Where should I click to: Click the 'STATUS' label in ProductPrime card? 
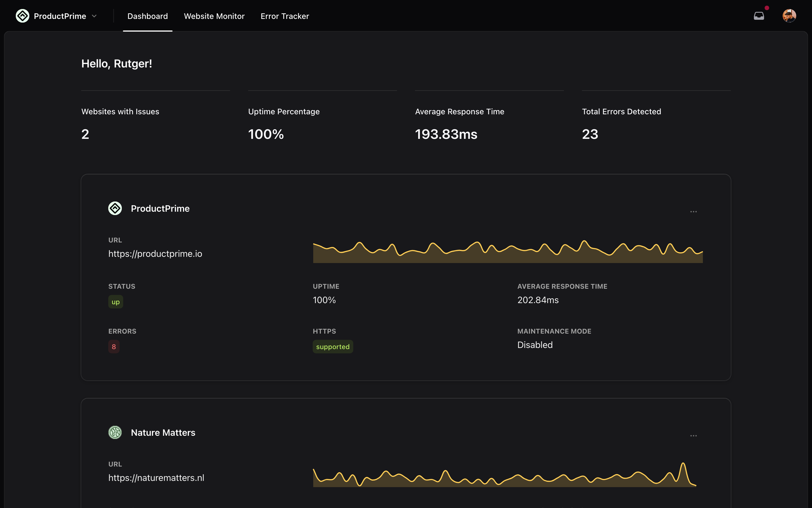[x=122, y=286]
